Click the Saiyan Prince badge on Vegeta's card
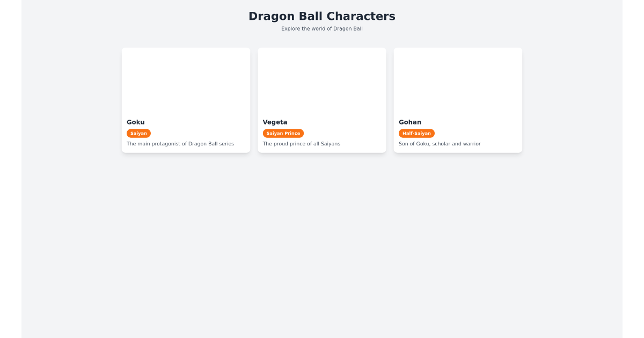This screenshot has width=644, height=338. tap(283, 133)
